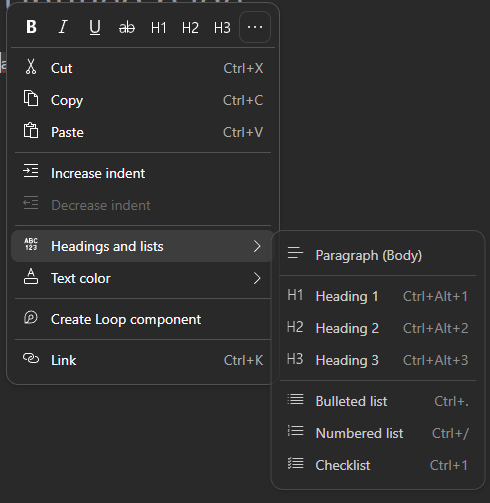Apply H1 from the top toolbar
The height and width of the screenshot is (503, 490).
coord(158,28)
